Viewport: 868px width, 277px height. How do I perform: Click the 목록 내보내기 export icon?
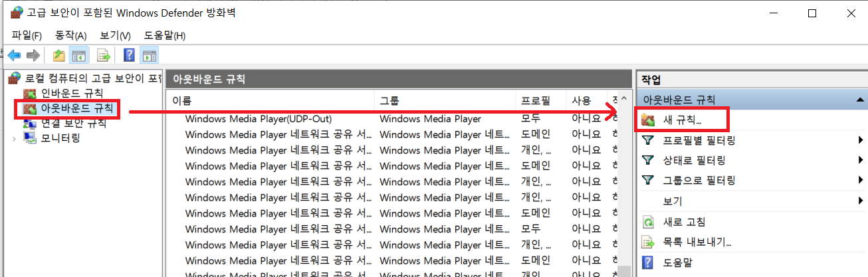[x=649, y=242]
